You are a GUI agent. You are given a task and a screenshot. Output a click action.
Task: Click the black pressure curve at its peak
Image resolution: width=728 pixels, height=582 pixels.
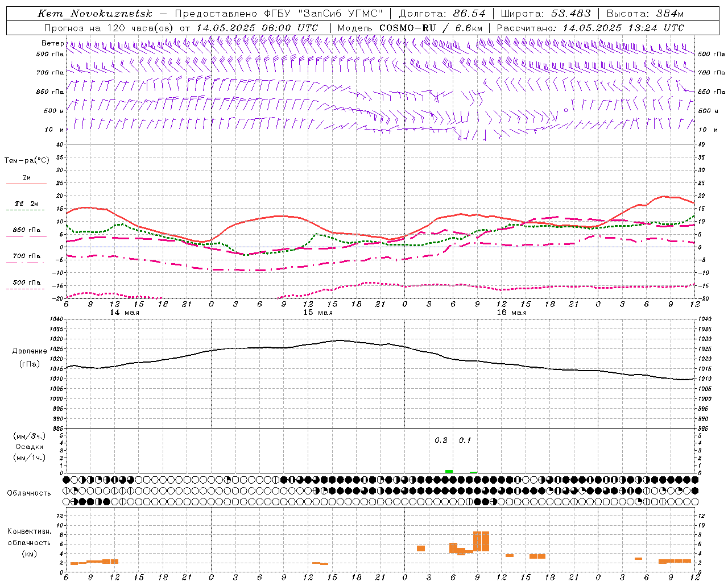pyautogui.click(x=340, y=340)
